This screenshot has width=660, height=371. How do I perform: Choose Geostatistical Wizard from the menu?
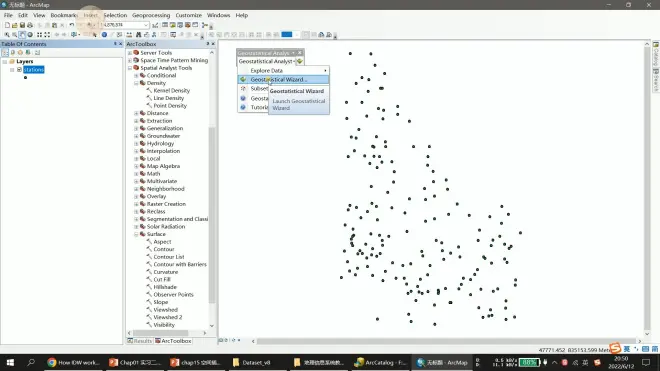click(283, 80)
